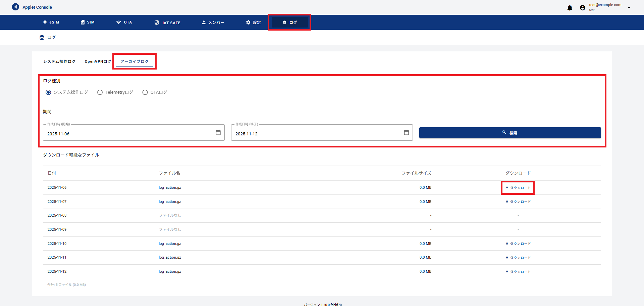
Task: Click the user account avatar icon
Action: tap(582, 8)
